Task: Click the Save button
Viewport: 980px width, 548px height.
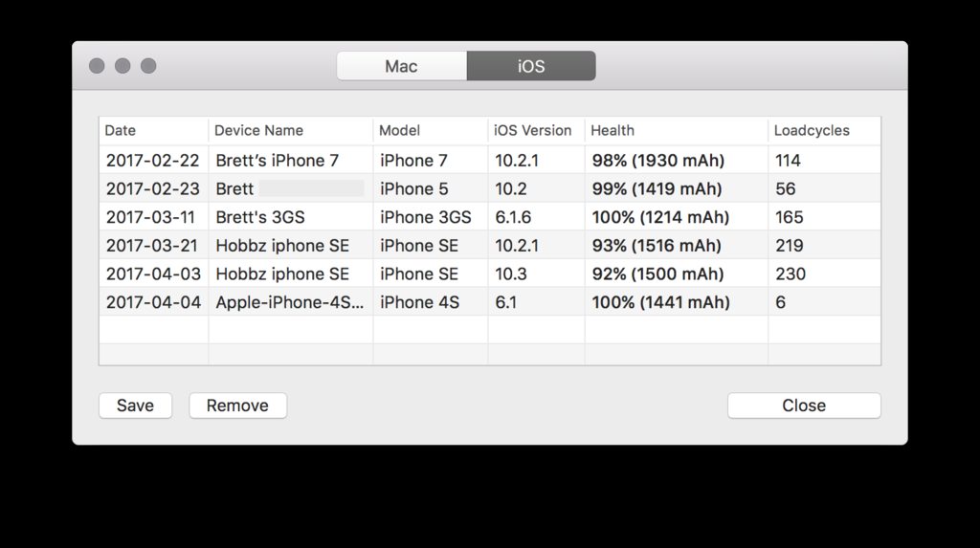Action: click(x=135, y=406)
